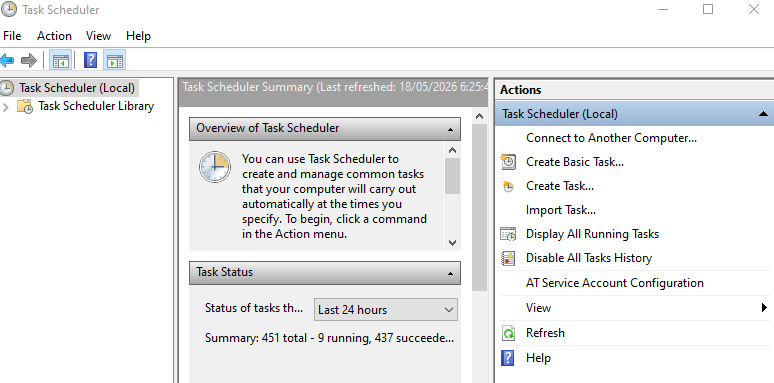The image size is (774, 383).
Task: Collapse the Task Scheduler (Local) actions group
Action: tap(763, 114)
